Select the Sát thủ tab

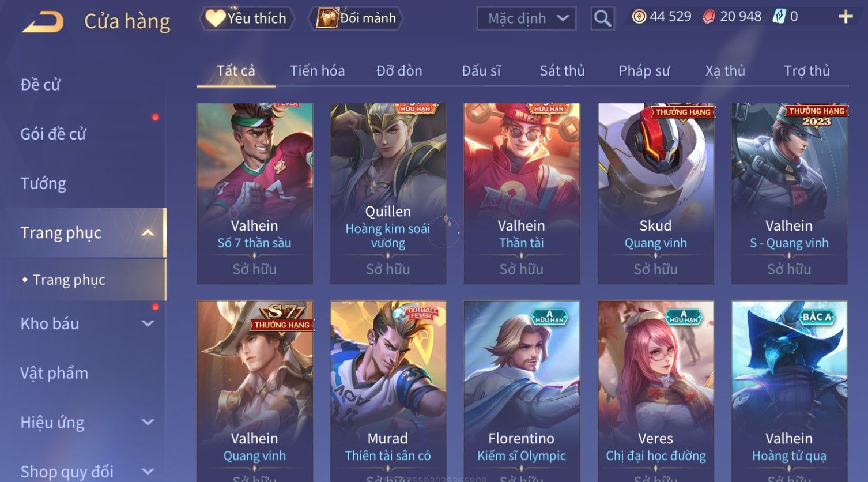coord(562,71)
